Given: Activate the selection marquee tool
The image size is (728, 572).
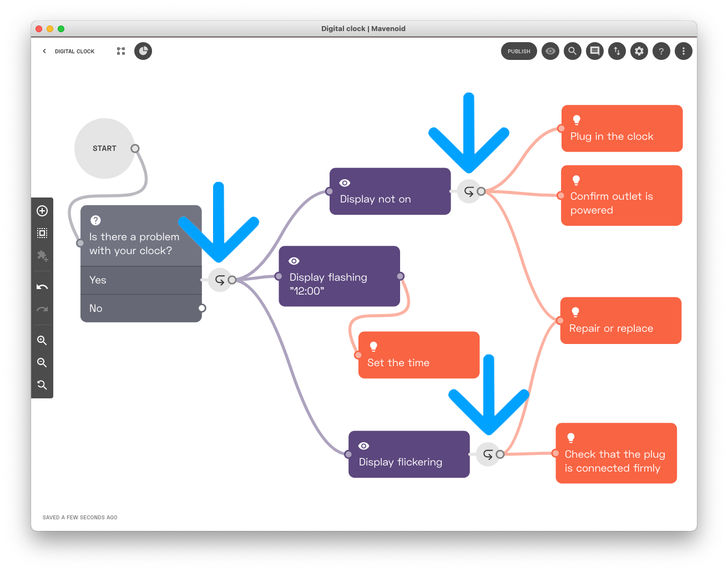Looking at the screenshot, I should [42, 233].
